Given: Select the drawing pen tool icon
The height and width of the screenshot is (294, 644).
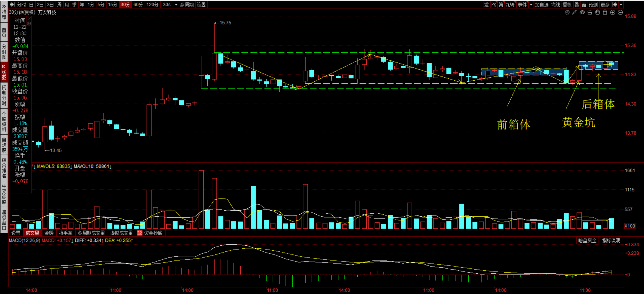Looking at the screenshot, I should (575, 12).
